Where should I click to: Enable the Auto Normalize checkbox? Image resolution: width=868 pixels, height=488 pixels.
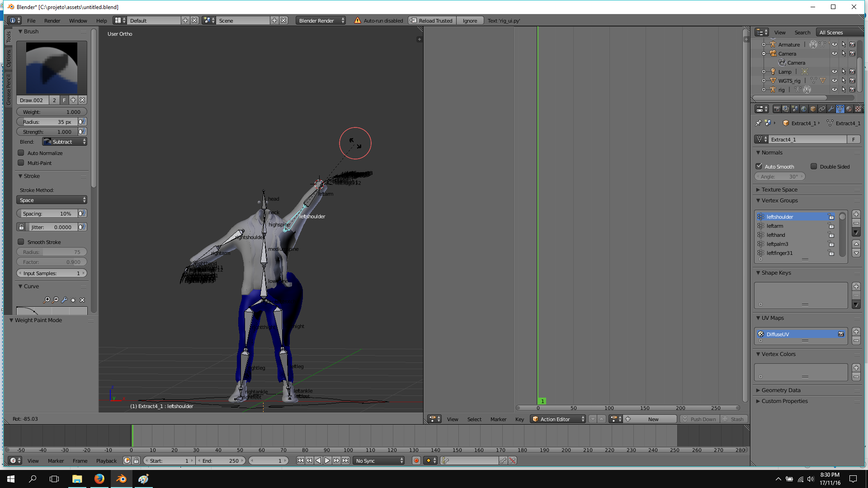click(21, 153)
